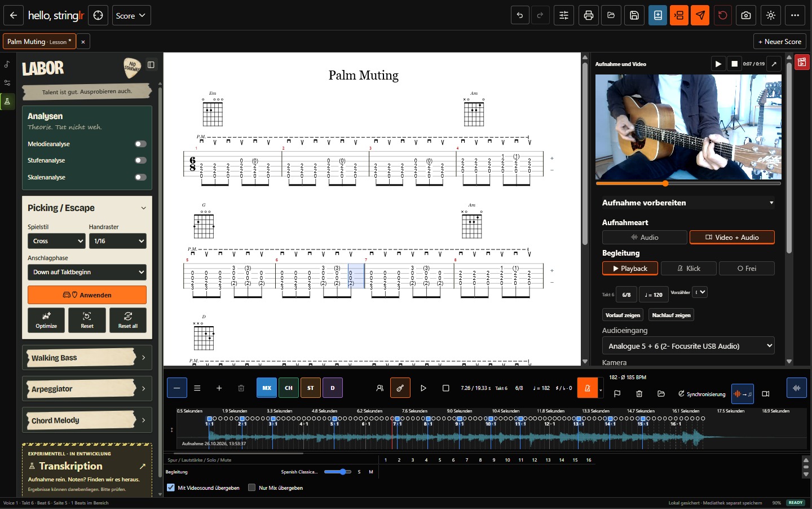Open the Anschlagphase dropdown
Image resolution: width=812 pixels, height=509 pixels.
tap(87, 272)
